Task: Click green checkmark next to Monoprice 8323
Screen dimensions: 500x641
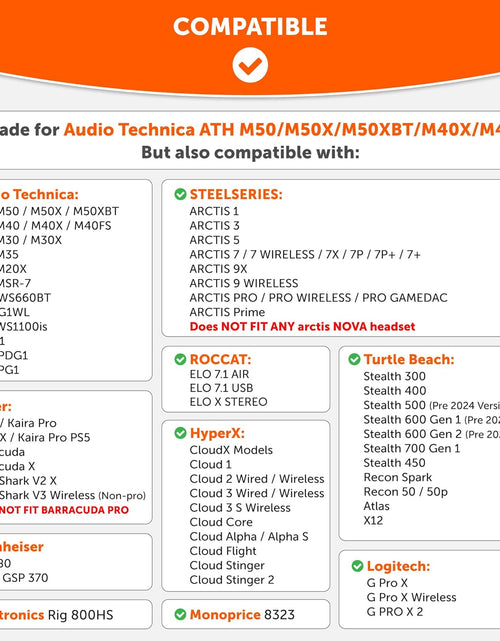Action: (180, 614)
